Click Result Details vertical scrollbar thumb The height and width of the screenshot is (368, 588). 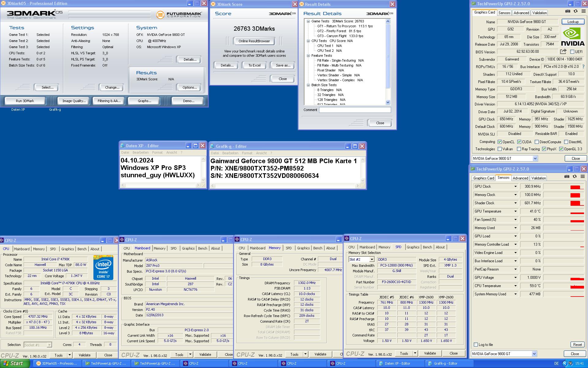(388, 56)
